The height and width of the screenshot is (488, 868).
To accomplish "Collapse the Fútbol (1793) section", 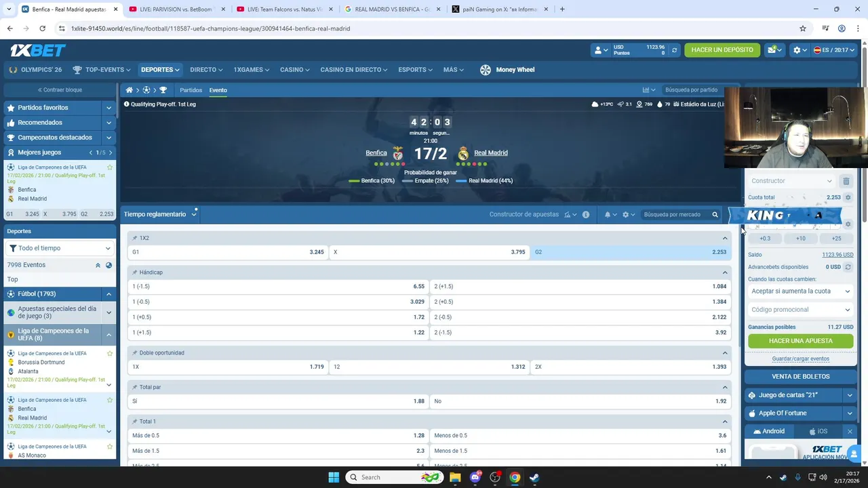I will 108,294.
